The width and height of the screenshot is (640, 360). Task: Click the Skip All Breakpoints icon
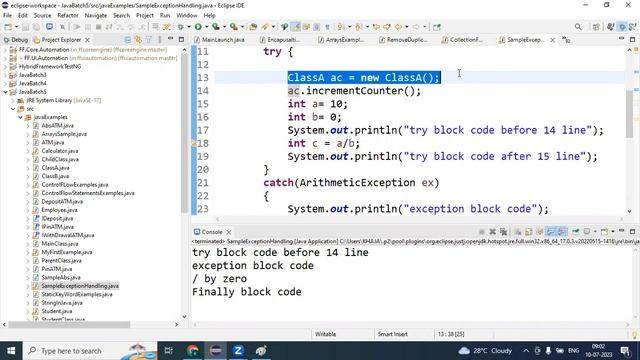(x=62, y=27)
